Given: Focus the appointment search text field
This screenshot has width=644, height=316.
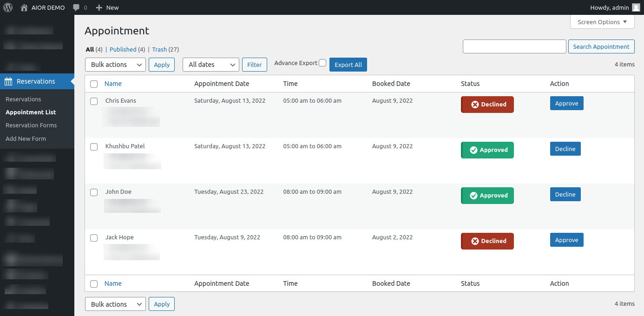Looking at the screenshot, I should tap(514, 46).
